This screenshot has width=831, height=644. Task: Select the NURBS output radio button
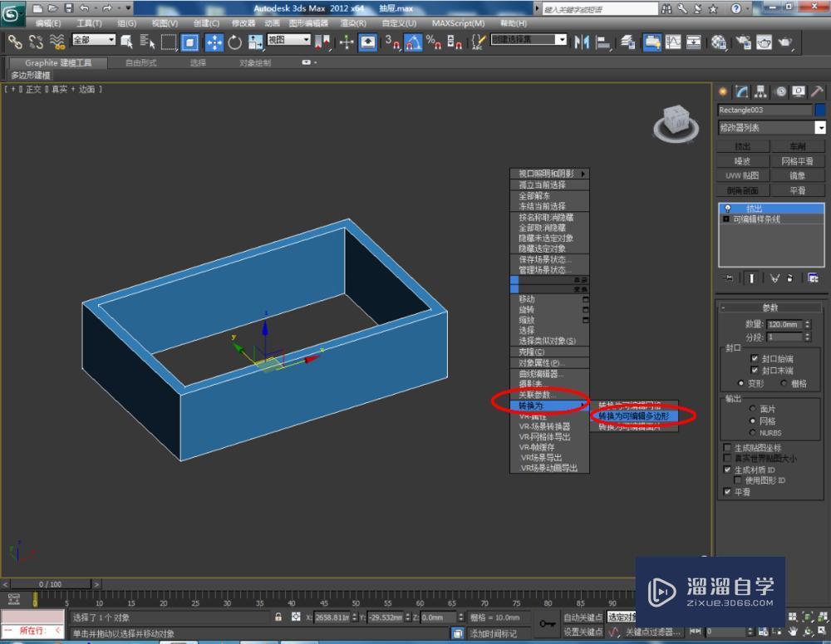753,433
